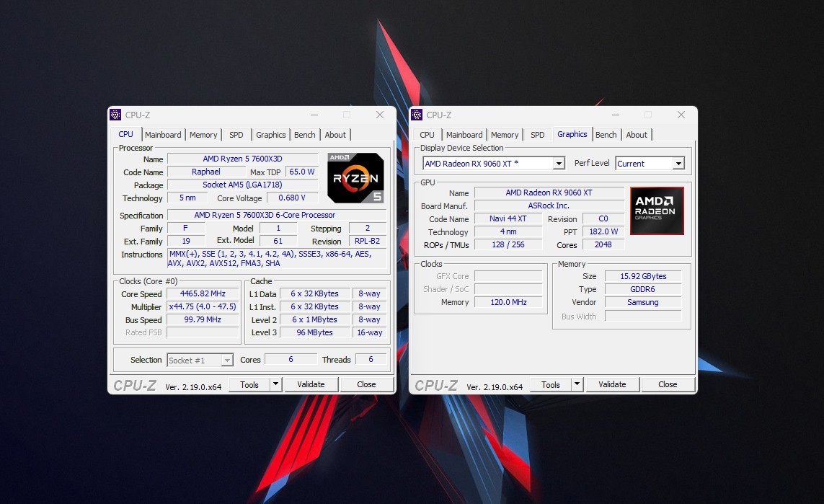Click the processor Name field AMD Ryzen 5 7600X3D
The height and width of the screenshot is (504, 824).
click(243, 159)
